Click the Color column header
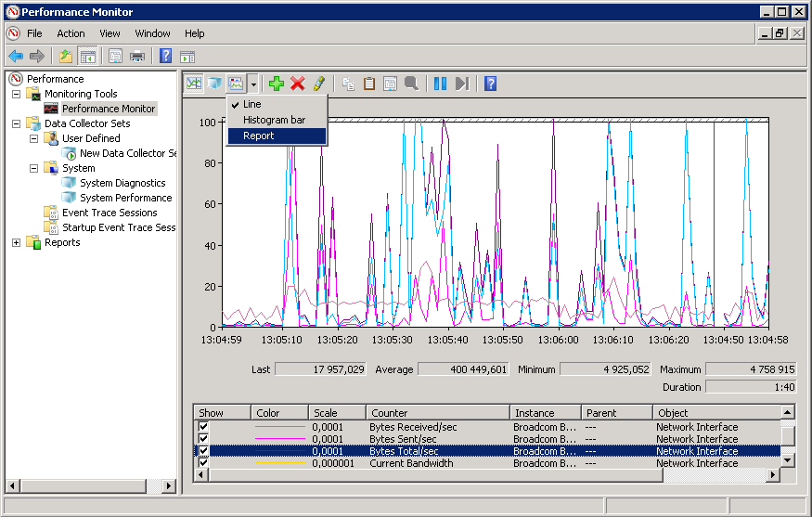This screenshot has height=517, width=812. click(280, 413)
